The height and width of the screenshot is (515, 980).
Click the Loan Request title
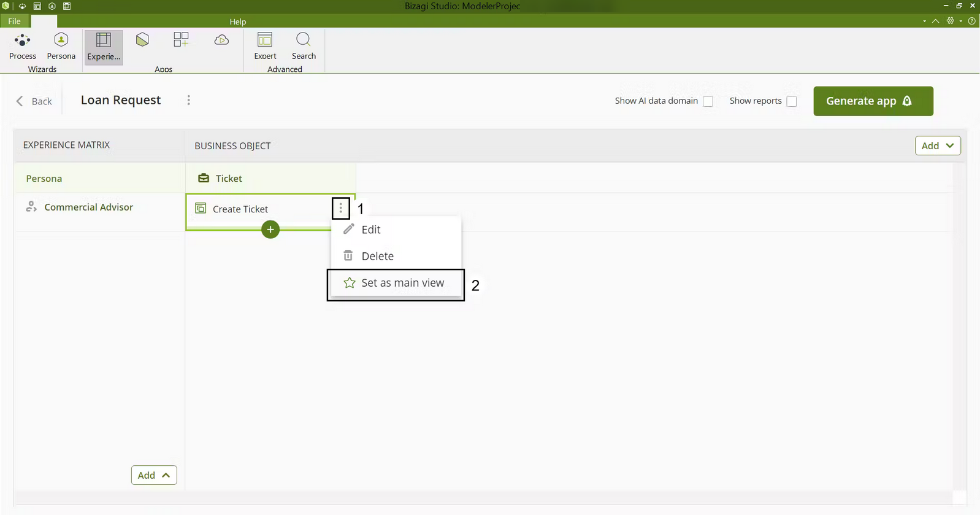(x=121, y=100)
